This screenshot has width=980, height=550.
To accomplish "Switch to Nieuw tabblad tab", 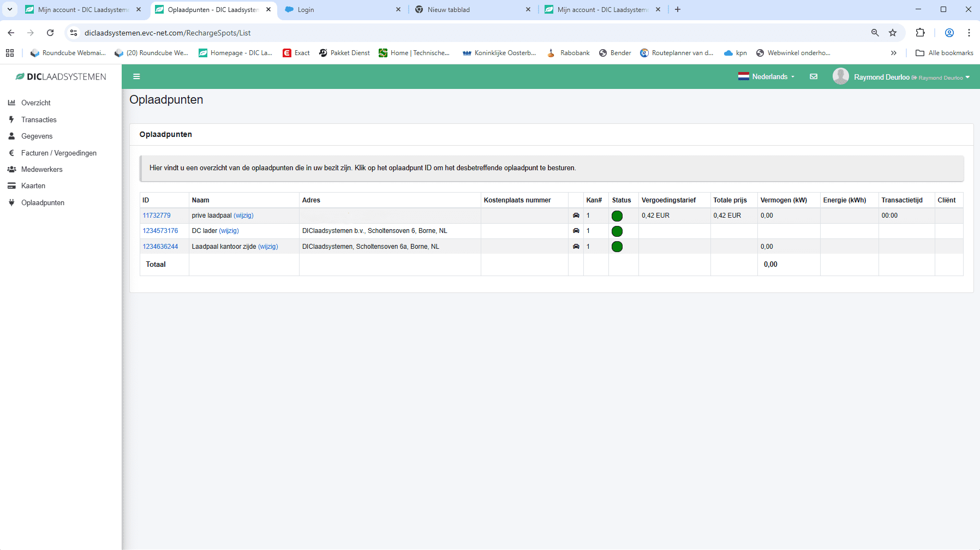I will pyautogui.click(x=472, y=10).
